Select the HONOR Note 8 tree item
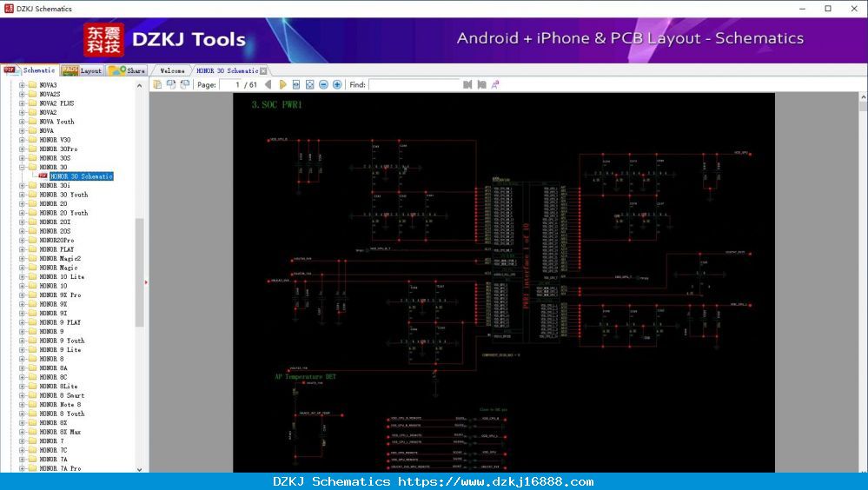Image resolution: width=868 pixels, height=490 pixels. pyautogui.click(x=60, y=405)
